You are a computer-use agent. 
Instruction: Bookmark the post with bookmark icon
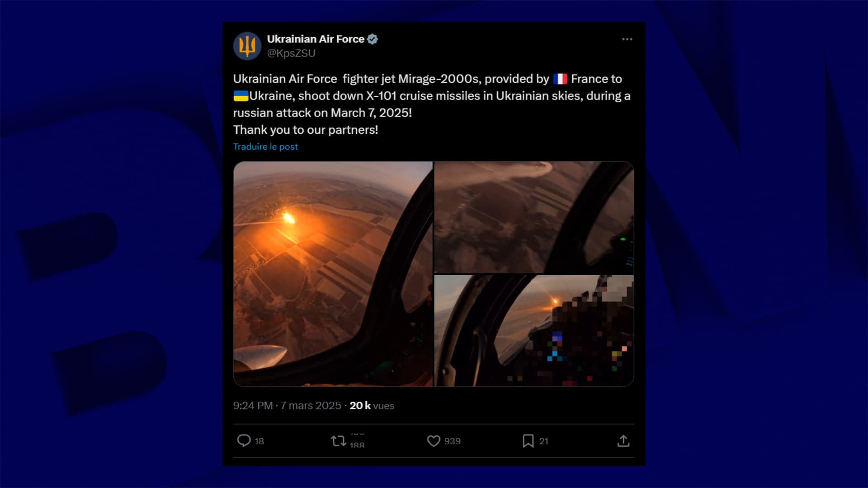coord(528,441)
